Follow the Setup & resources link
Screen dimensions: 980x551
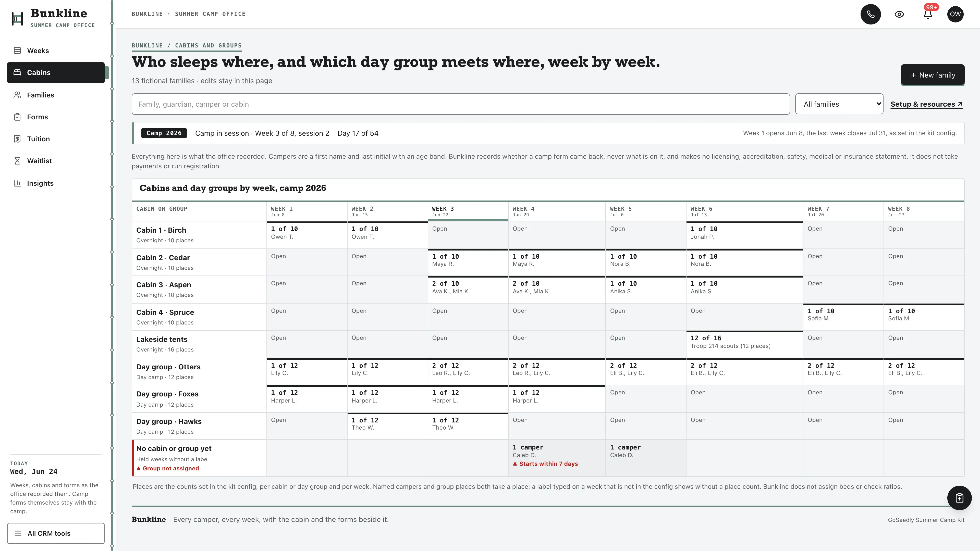tap(926, 104)
